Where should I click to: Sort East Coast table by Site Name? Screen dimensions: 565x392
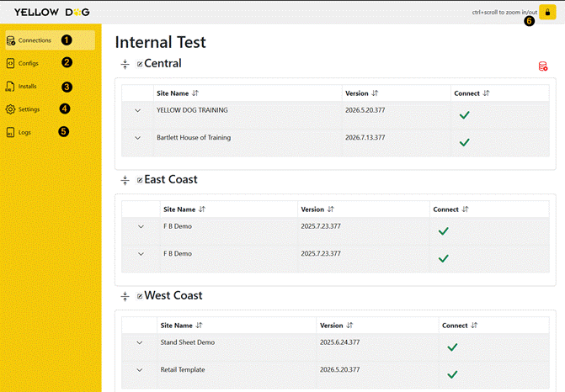(202, 209)
